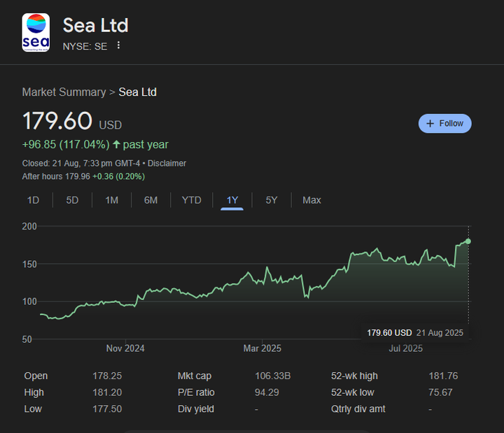The image size is (504, 433).
Task: Click the Mkt cap value 106.33B
Action: pos(272,376)
